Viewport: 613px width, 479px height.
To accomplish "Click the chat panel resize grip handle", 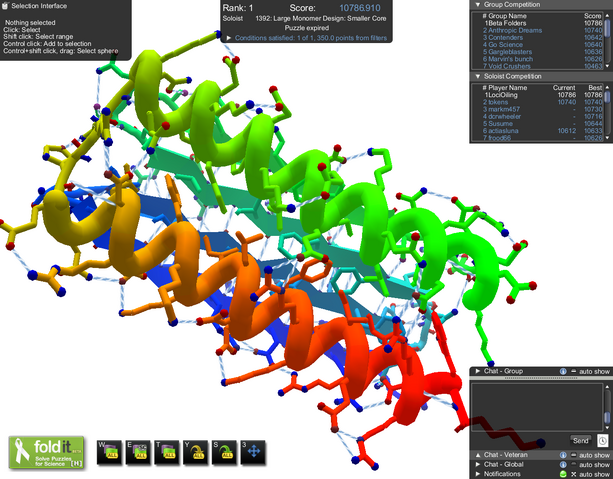I will pyautogui.click(x=540, y=378).
